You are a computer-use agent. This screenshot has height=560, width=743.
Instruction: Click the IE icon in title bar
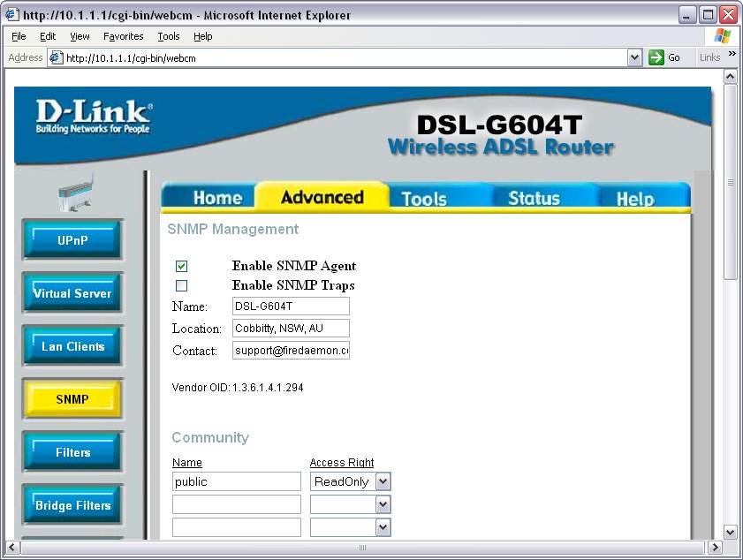(x=11, y=14)
